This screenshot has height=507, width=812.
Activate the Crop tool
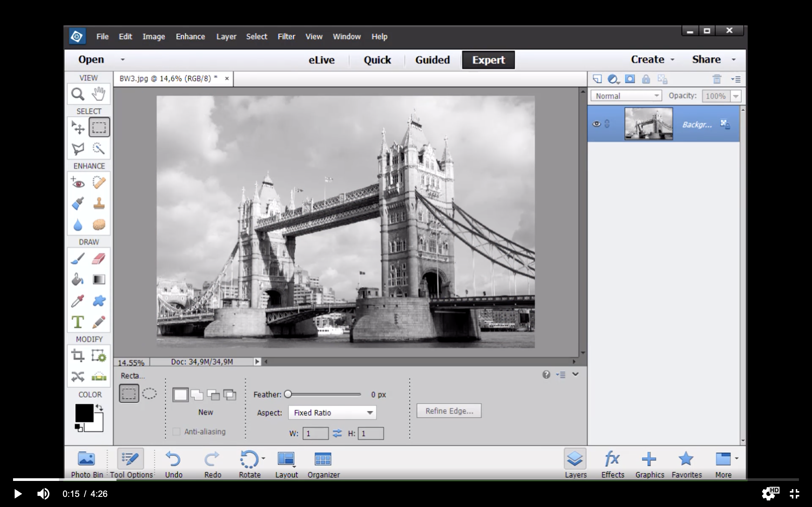click(x=78, y=355)
